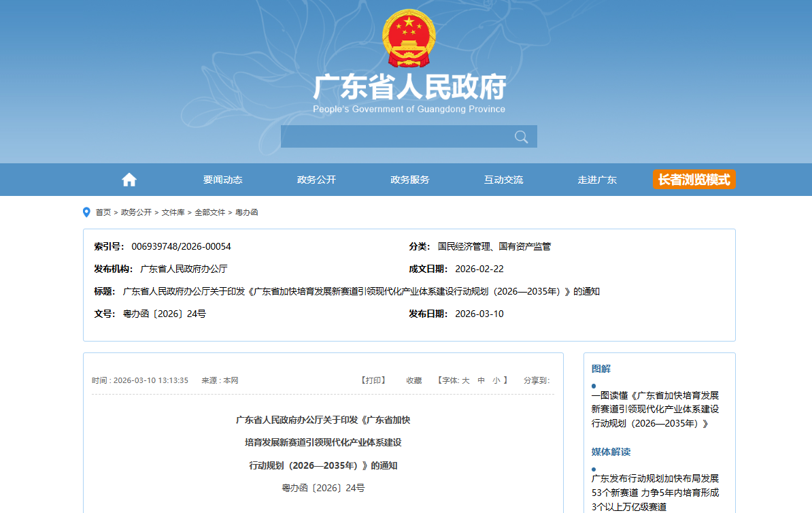Click the magnifier icon to search
812x513 pixels.
pyautogui.click(x=521, y=136)
